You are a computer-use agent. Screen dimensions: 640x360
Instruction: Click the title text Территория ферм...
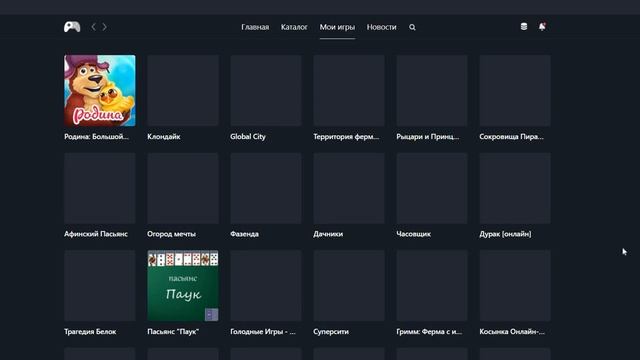[346, 137]
